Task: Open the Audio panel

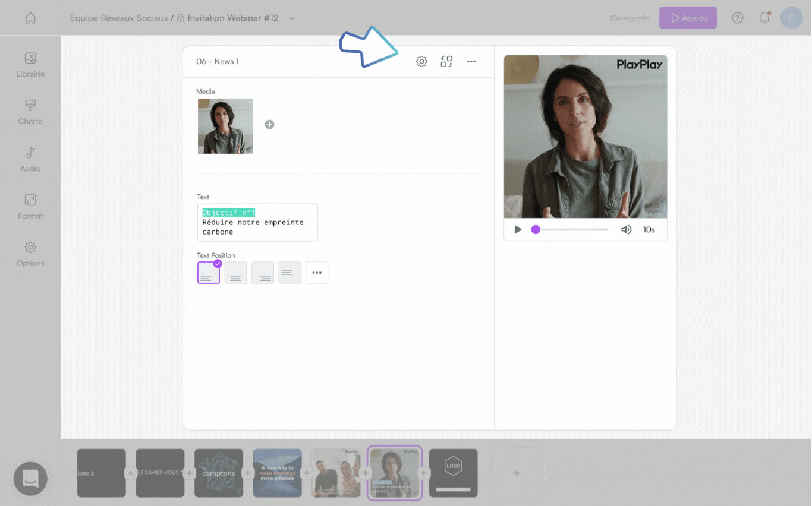Action: click(x=30, y=159)
